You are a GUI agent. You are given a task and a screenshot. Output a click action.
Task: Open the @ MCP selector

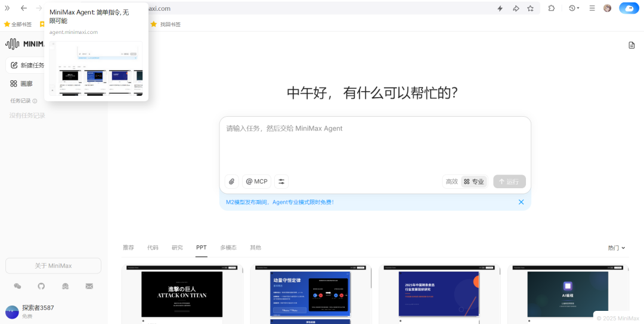[x=256, y=181]
